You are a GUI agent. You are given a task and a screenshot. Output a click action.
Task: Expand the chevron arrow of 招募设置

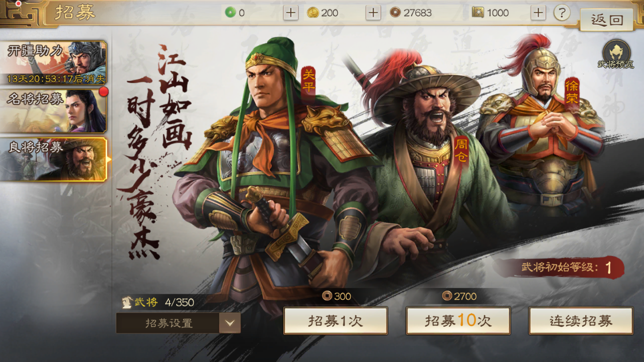[230, 323]
